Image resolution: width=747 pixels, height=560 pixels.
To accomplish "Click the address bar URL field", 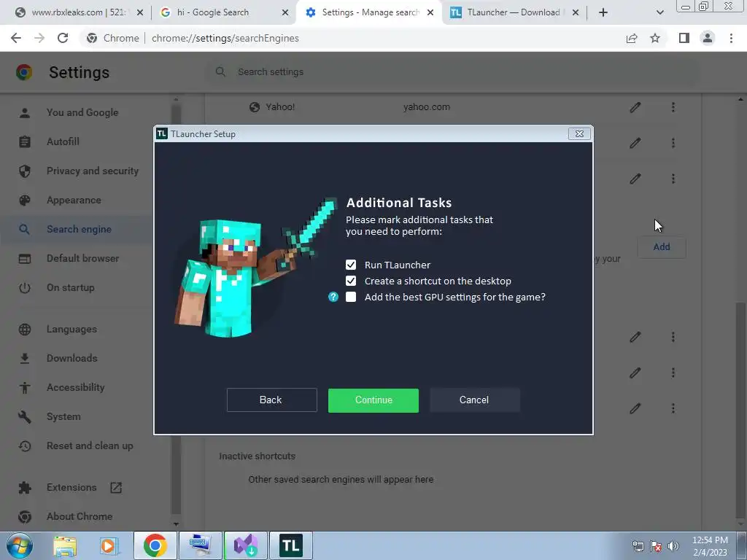I will [352, 38].
